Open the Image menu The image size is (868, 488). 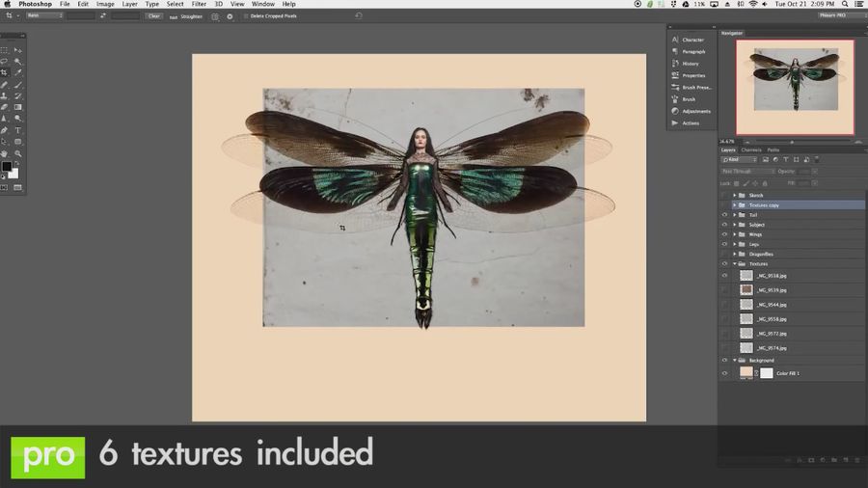tap(105, 4)
